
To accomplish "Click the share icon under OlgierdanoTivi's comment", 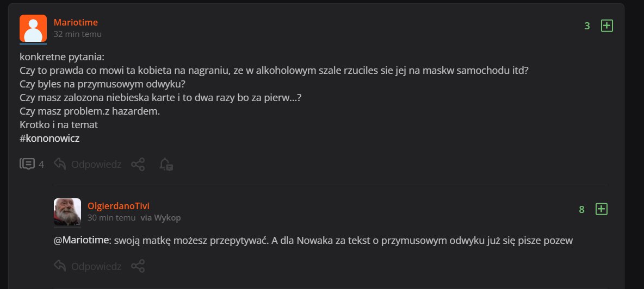I will click(x=138, y=266).
